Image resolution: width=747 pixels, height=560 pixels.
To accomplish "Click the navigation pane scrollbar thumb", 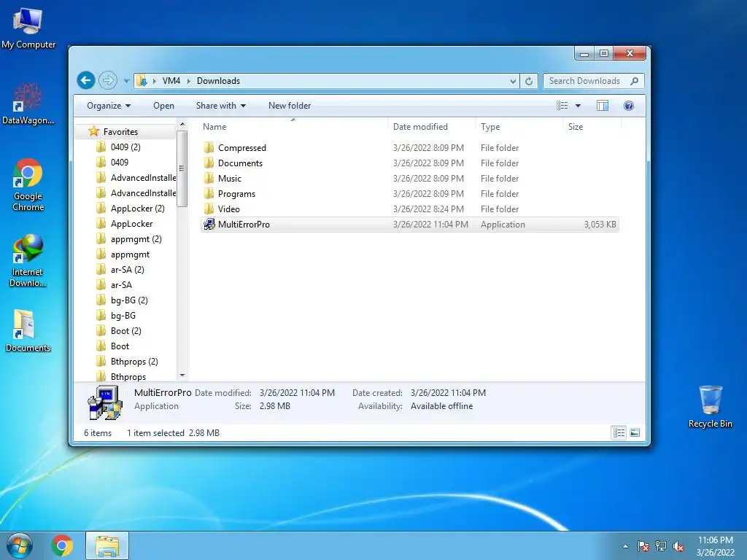I will point(182,168).
